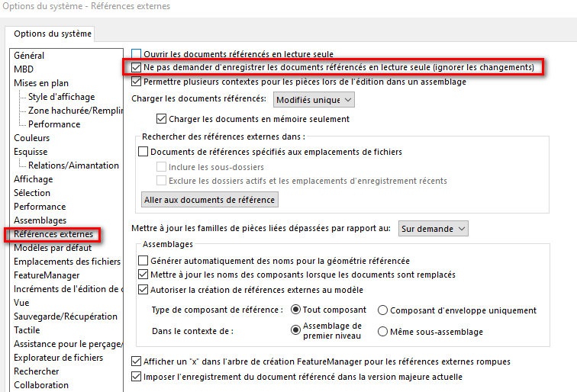Image resolution: width=577 pixels, height=392 pixels.
Task: Open 'Charger les documents référencés' dropdown
Action: tap(314, 99)
